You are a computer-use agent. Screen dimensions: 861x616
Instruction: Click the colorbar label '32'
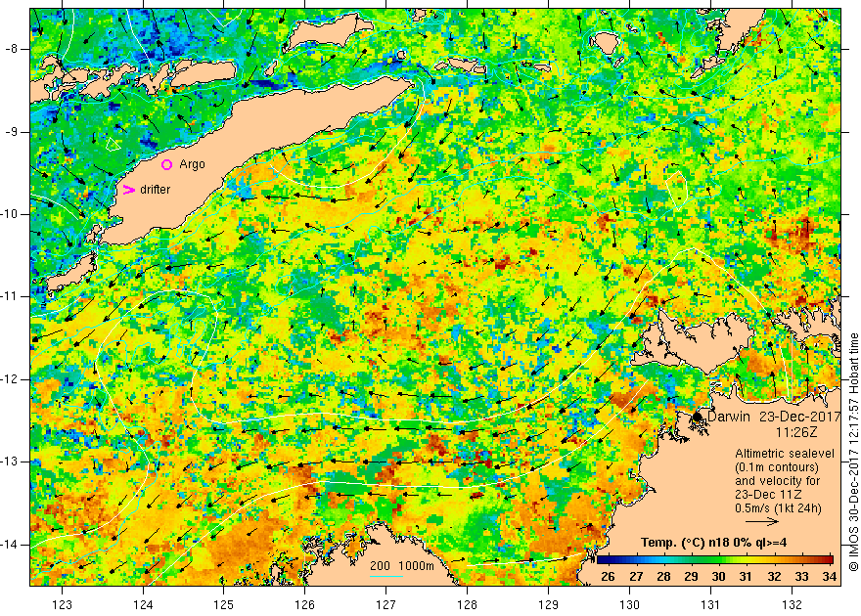pyautogui.click(x=774, y=577)
